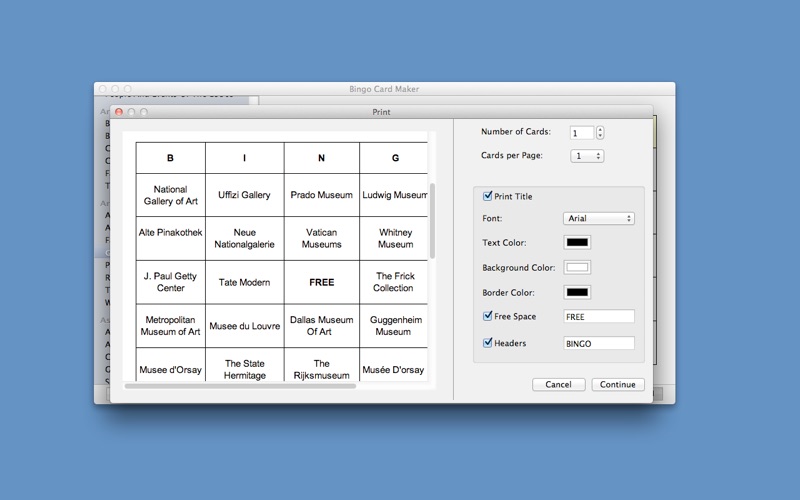This screenshot has width=800, height=500.
Task: Open the Border Color swatch
Action: coord(577,292)
